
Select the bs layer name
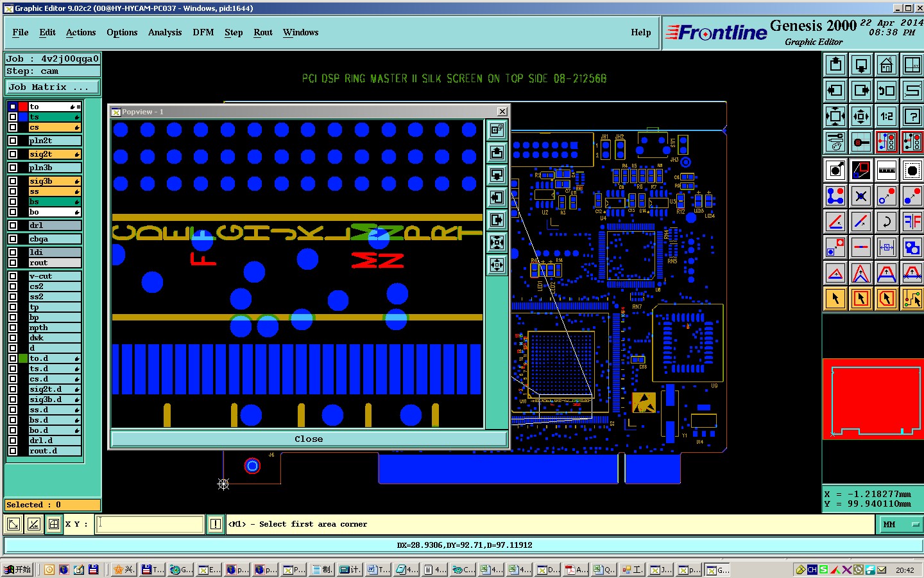click(x=55, y=202)
